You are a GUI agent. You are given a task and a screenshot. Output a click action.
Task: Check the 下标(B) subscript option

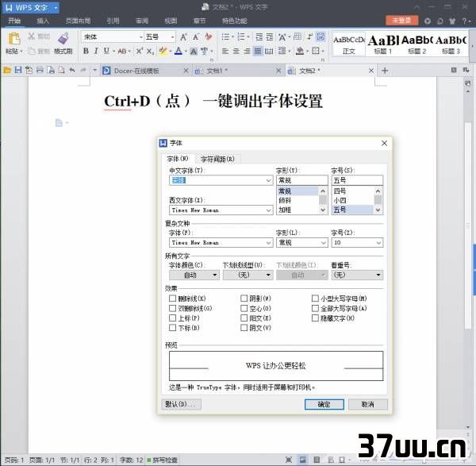coord(172,328)
